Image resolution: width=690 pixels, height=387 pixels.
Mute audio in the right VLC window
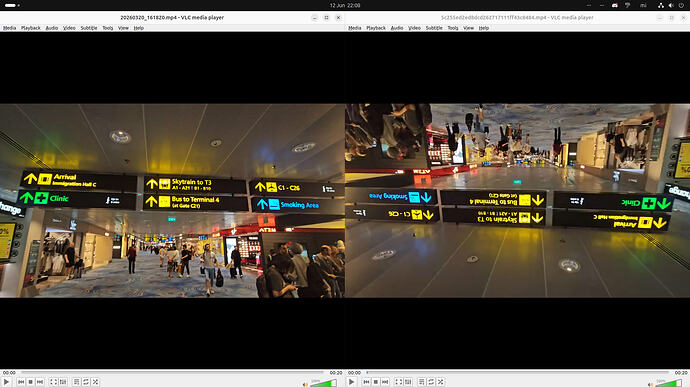(650, 384)
